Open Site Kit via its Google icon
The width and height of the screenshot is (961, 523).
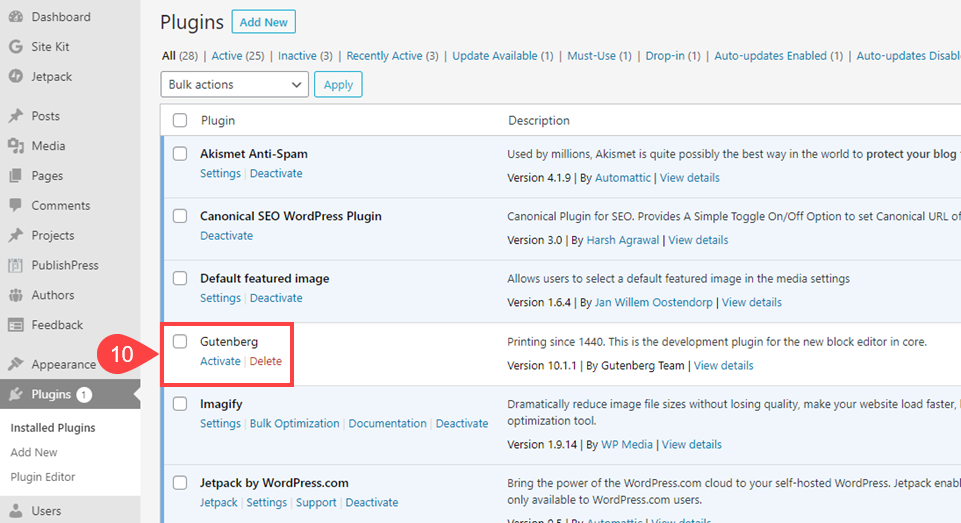click(15, 47)
